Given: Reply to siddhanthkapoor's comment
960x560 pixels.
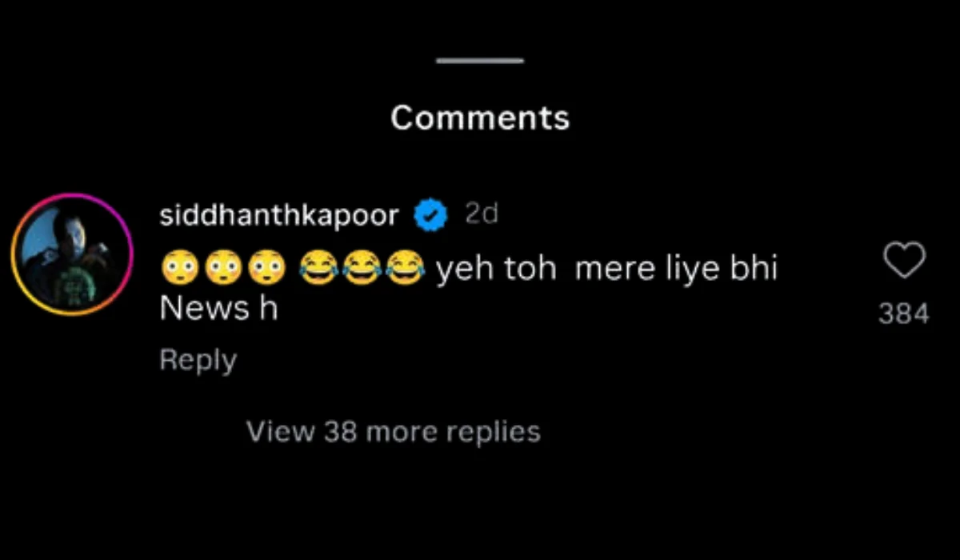Looking at the screenshot, I should click(198, 361).
